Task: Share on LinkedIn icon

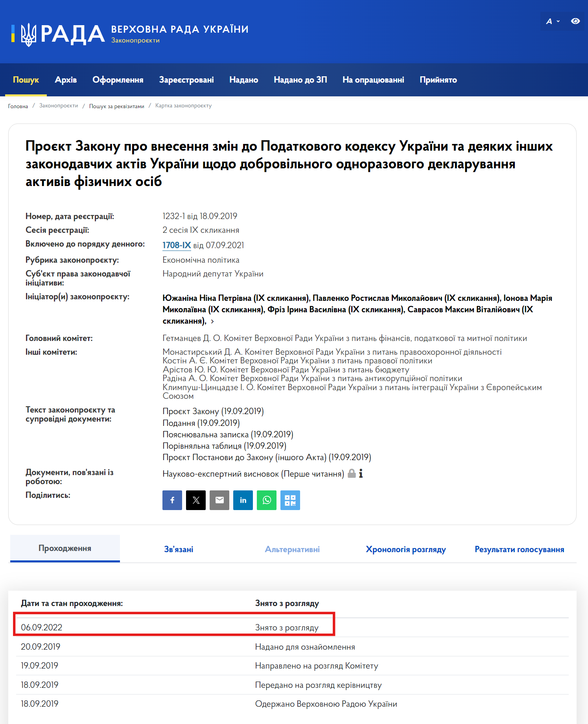Action: (243, 500)
